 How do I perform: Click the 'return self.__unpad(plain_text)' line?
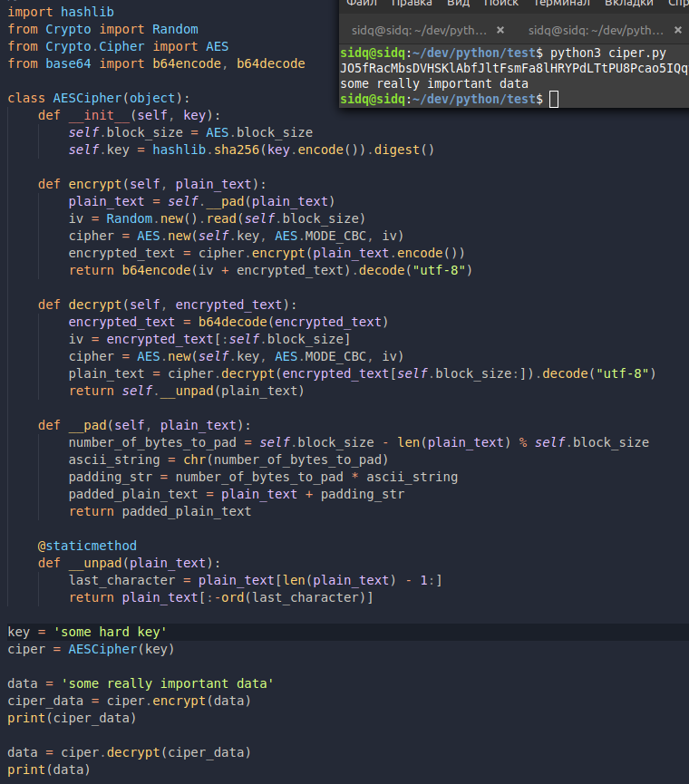(187, 391)
